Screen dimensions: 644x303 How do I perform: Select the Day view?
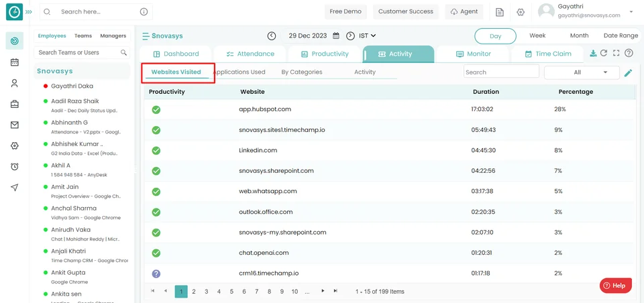(x=495, y=36)
